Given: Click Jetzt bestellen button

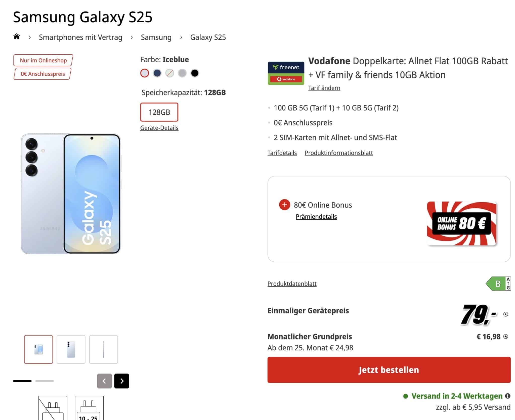Looking at the screenshot, I should click(x=389, y=370).
